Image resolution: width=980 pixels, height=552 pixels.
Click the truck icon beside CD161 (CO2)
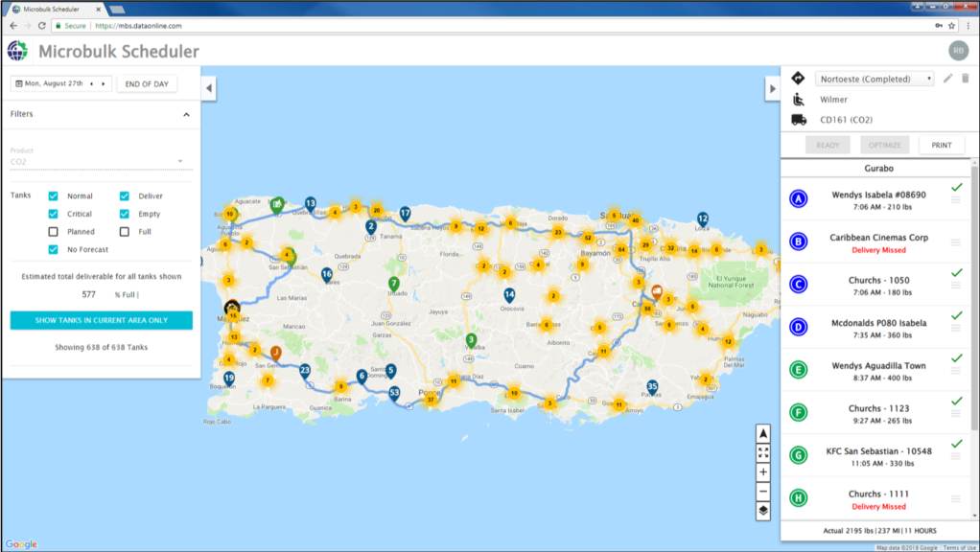(x=799, y=120)
